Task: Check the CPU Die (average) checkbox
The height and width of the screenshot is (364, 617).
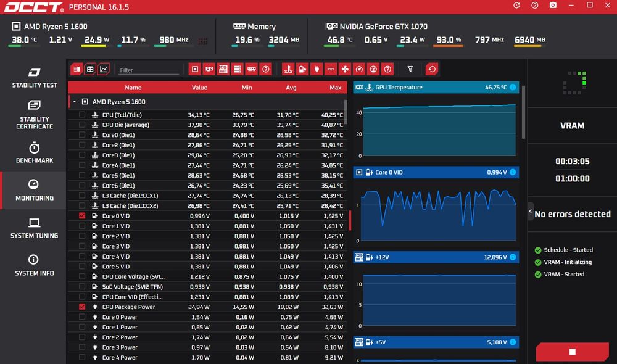Action: pos(82,125)
